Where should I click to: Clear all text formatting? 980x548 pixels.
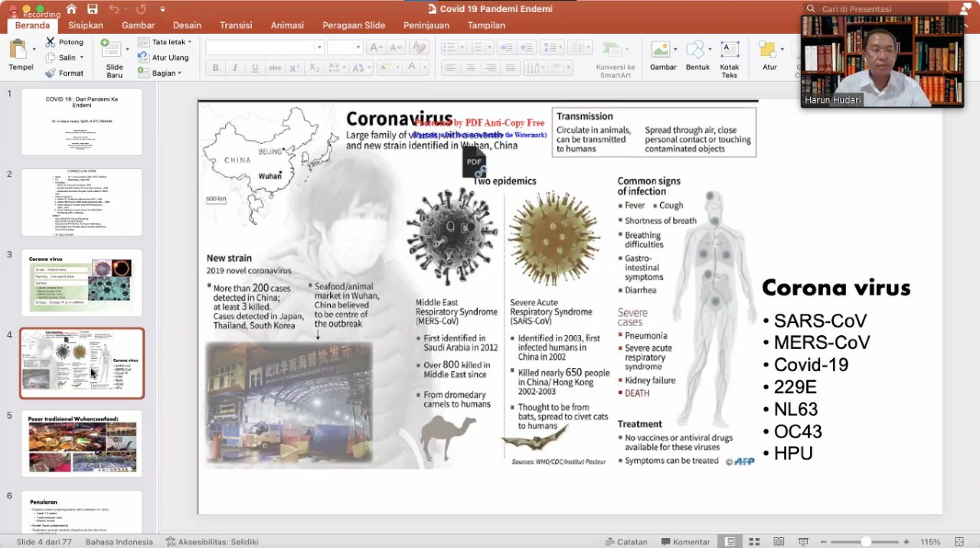coord(418,47)
